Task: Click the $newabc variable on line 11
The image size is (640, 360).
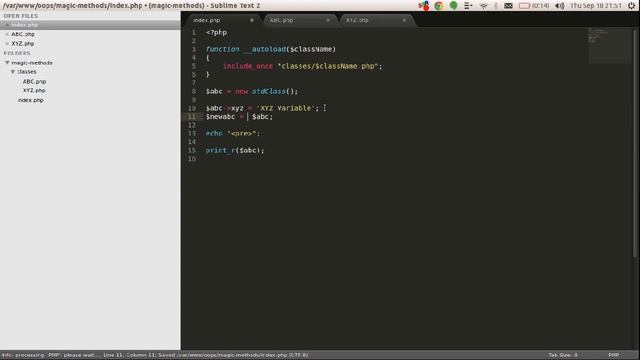Action: point(220,117)
